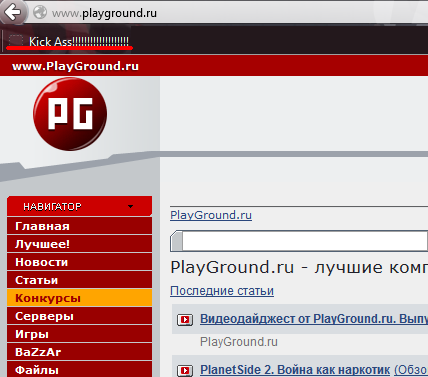Image resolution: width=428 pixels, height=377 pixels.
Task: Click the gray PlayGround.ru author text
Action: 239,342
